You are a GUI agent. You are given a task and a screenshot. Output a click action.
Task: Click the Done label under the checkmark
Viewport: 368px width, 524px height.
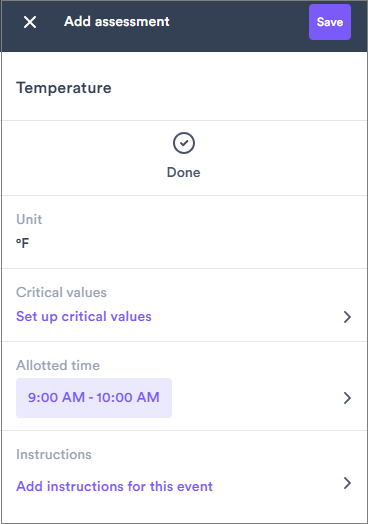coord(183,172)
